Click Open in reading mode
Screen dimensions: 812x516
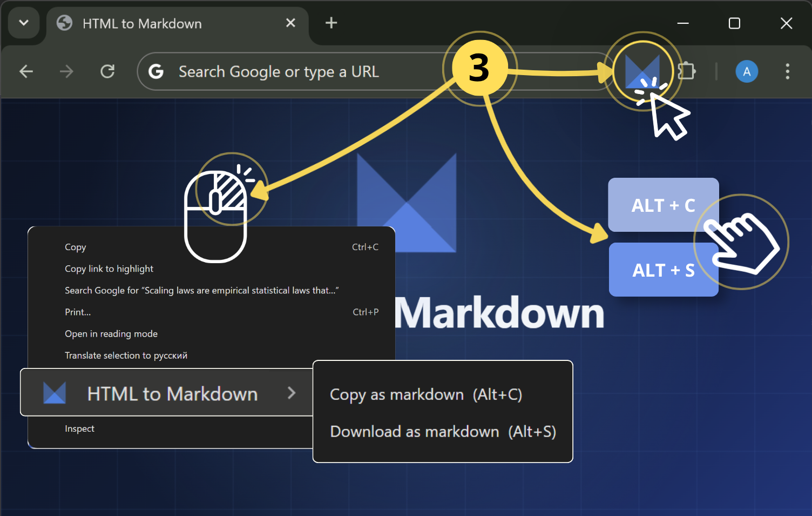click(111, 334)
